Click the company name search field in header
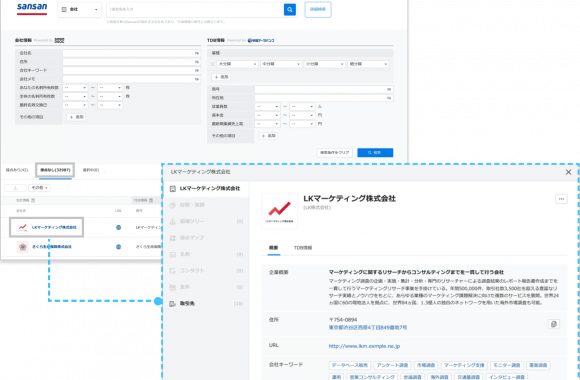 [x=195, y=10]
